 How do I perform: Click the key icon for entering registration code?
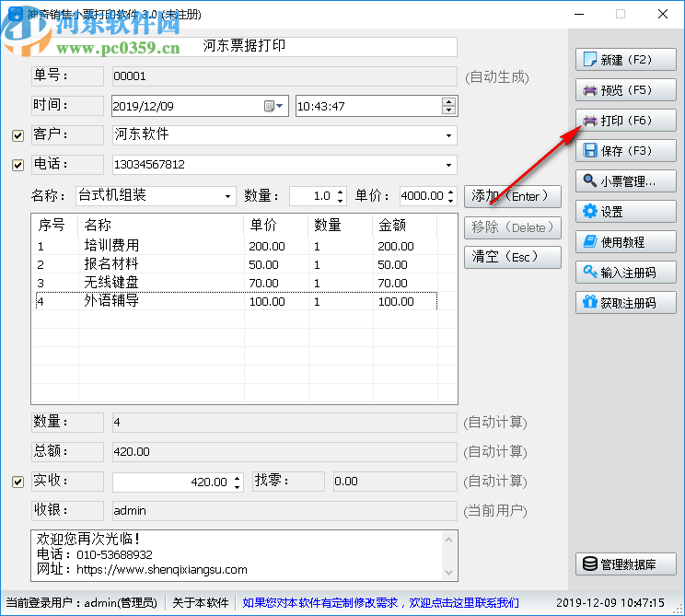coord(590,272)
